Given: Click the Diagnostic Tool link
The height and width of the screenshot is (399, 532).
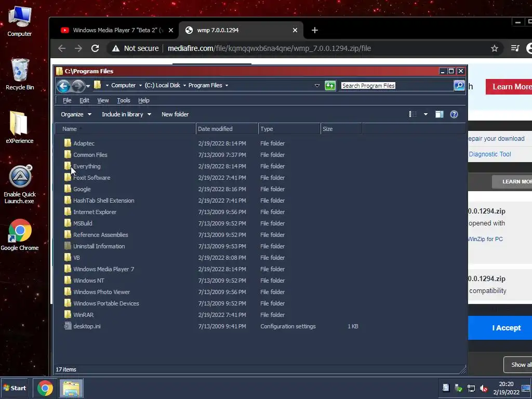Looking at the screenshot, I should (x=489, y=154).
